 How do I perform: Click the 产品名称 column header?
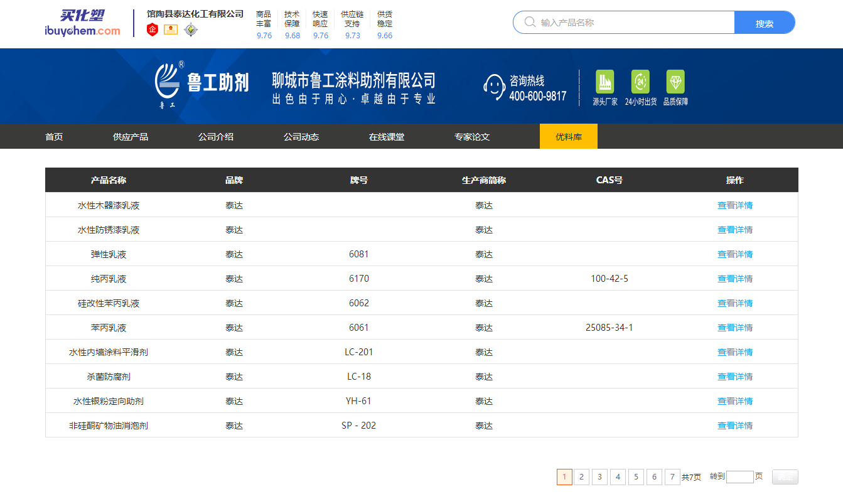coord(109,180)
